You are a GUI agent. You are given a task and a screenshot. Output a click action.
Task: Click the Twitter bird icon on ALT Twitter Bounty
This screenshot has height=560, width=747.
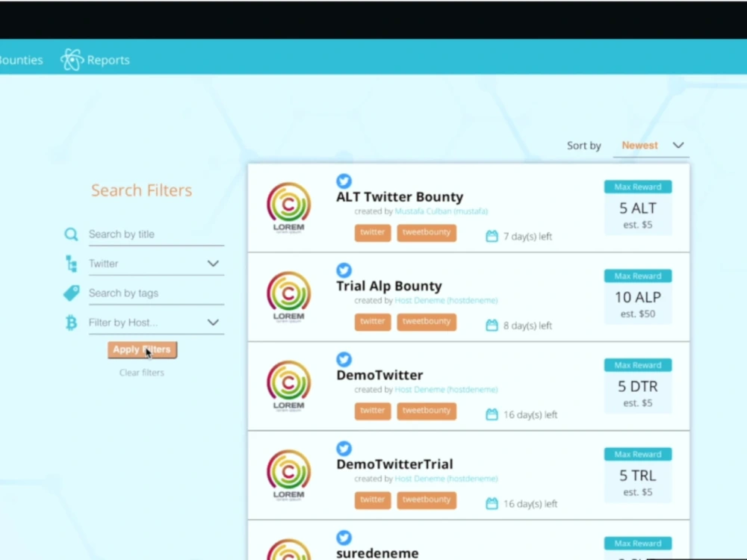point(344,181)
